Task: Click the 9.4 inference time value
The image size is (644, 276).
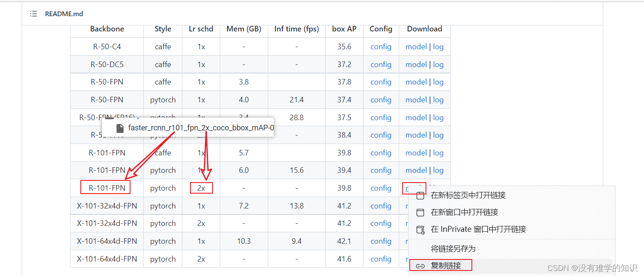Action: click(297, 241)
